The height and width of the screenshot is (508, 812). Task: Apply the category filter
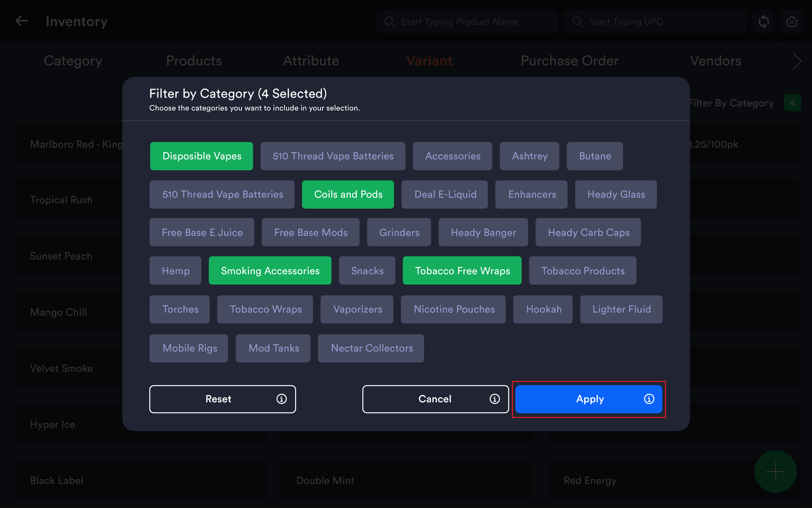tap(589, 399)
